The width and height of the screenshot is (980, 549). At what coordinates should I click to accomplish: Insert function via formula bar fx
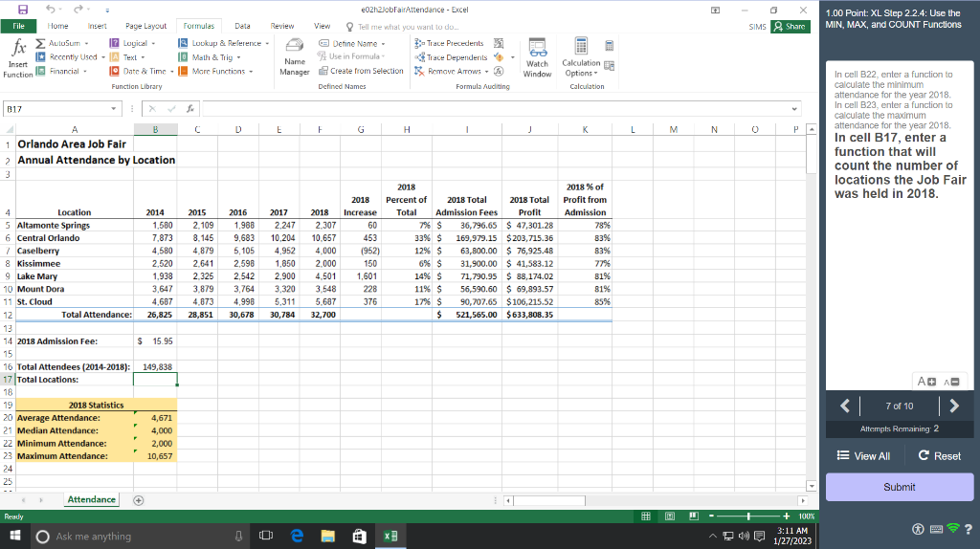190,109
